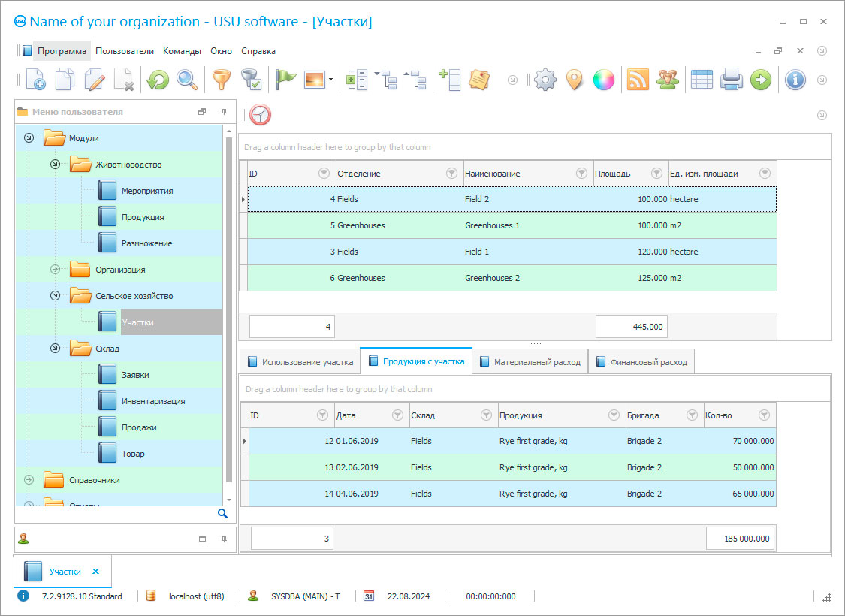Click the Collapse tree nodes toolbar icon
The height and width of the screenshot is (616, 845).
415,80
